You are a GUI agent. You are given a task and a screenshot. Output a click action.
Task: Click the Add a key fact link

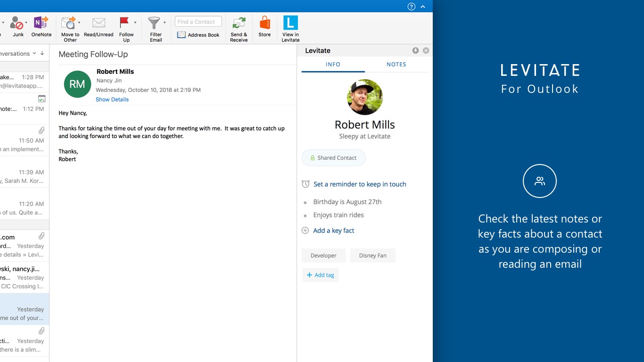coord(334,230)
